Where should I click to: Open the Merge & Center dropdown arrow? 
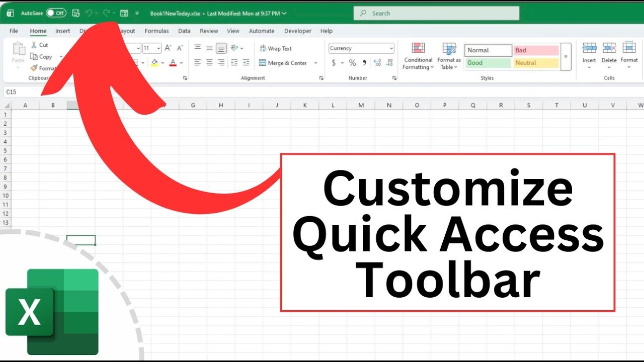click(316, 63)
